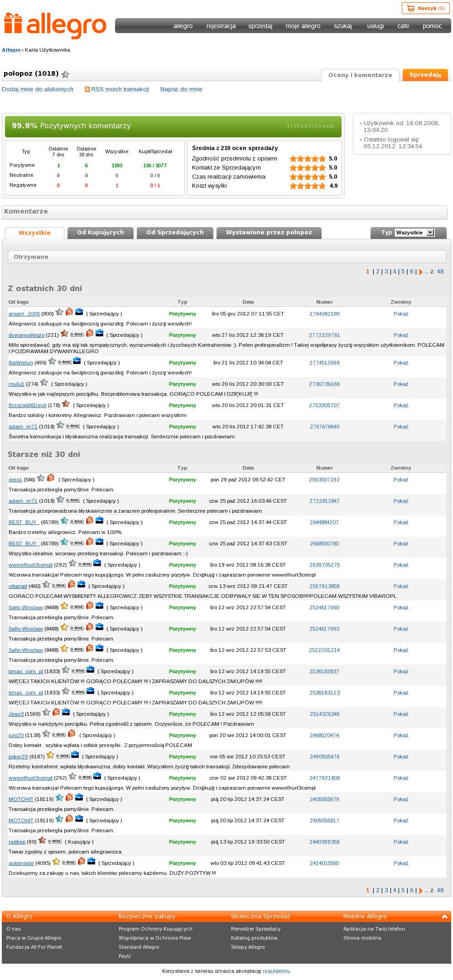Select the 'Wszystkie' comments tab
This screenshot has height=980, width=453.
point(34,233)
